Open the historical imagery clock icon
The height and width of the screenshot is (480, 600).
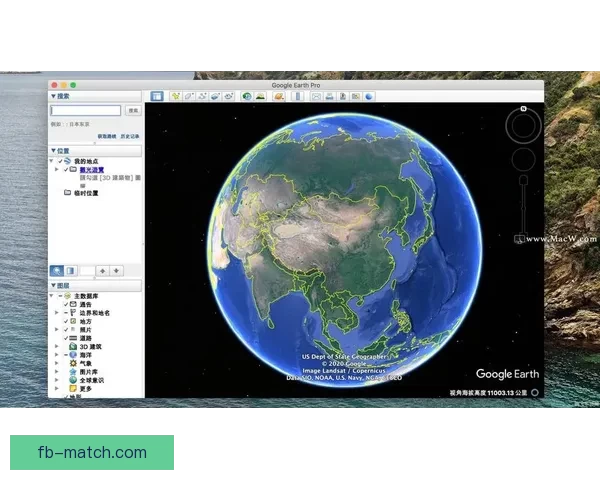229,96
